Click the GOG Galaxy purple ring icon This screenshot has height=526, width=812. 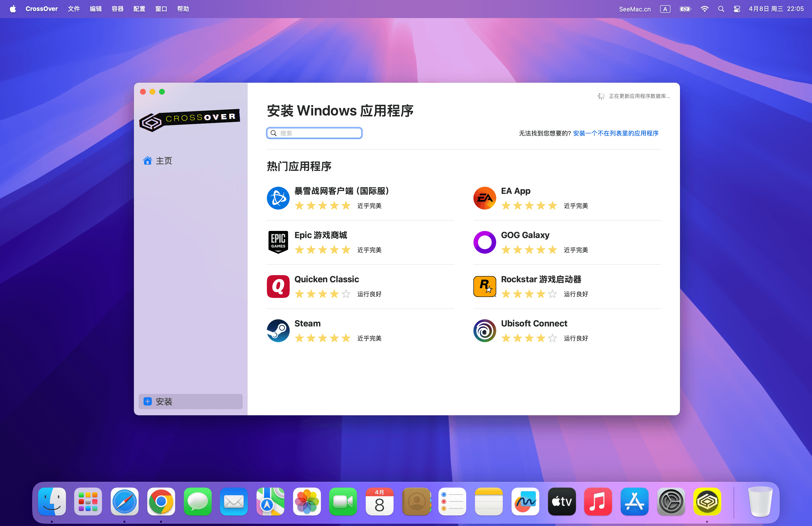(x=485, y=242)
